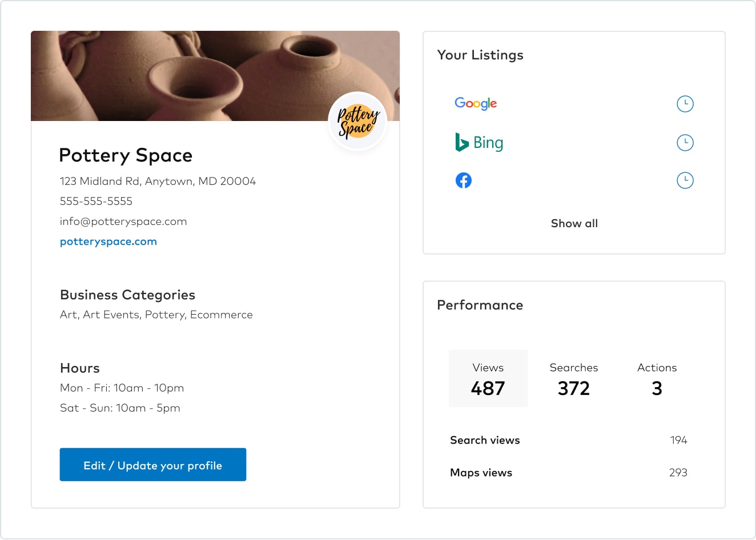
Task: Click the clock status icon for Facebook
Action: [x=685, y=180]
